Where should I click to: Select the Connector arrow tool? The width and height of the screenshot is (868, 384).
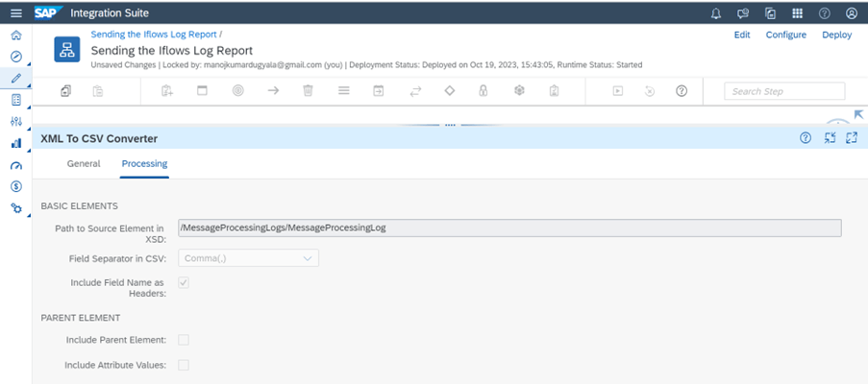click(273, 91)
